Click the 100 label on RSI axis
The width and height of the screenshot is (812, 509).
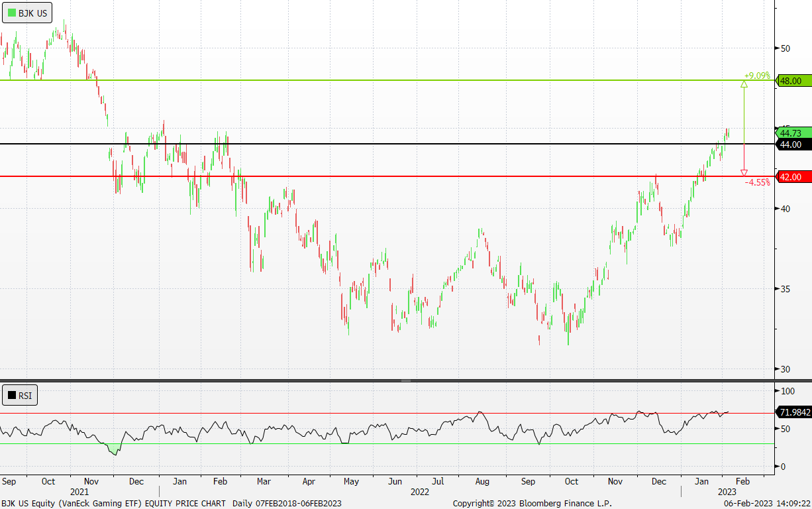[787, 391]
